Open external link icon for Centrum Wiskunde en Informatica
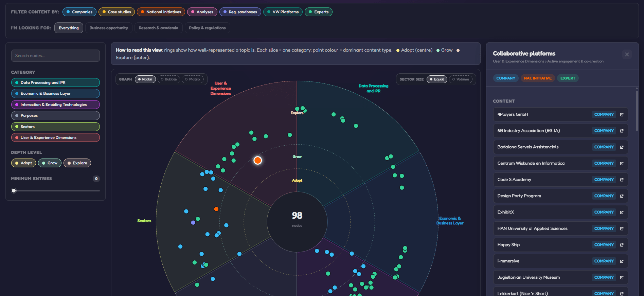644x296 pixels. (622, 164)
